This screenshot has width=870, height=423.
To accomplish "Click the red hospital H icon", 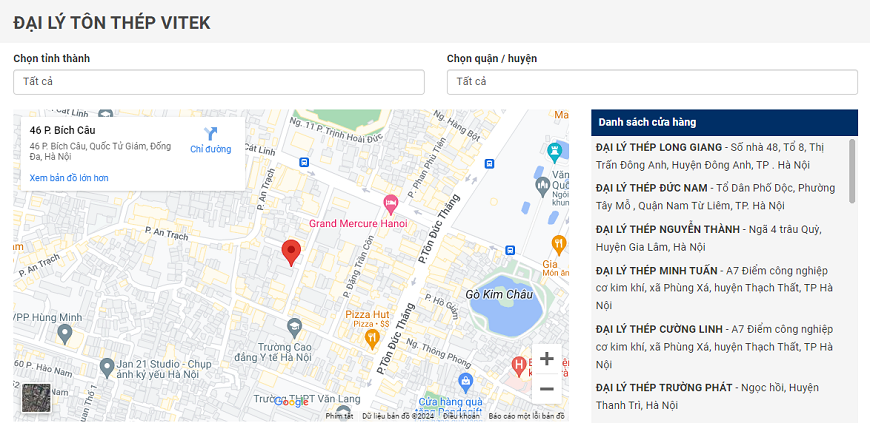I will click(x=518, y=366).
